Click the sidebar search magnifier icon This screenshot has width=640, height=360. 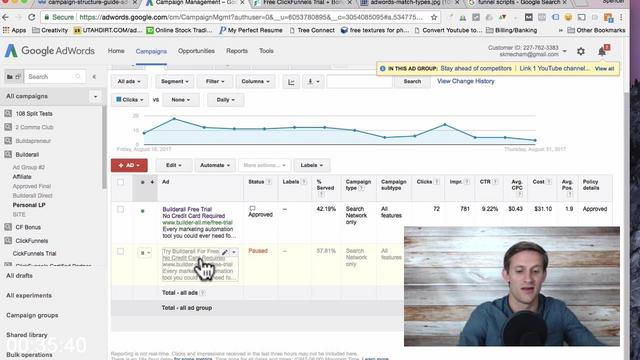(78, 77)
